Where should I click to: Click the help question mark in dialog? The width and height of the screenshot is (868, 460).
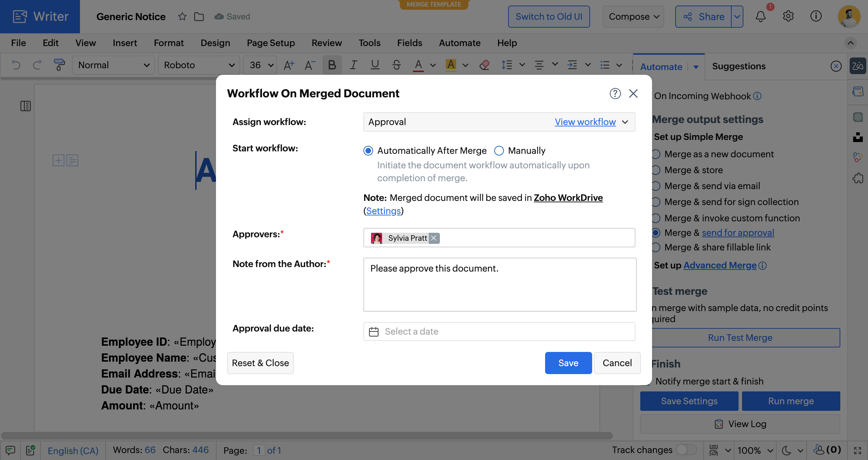(x=615, y=94)
